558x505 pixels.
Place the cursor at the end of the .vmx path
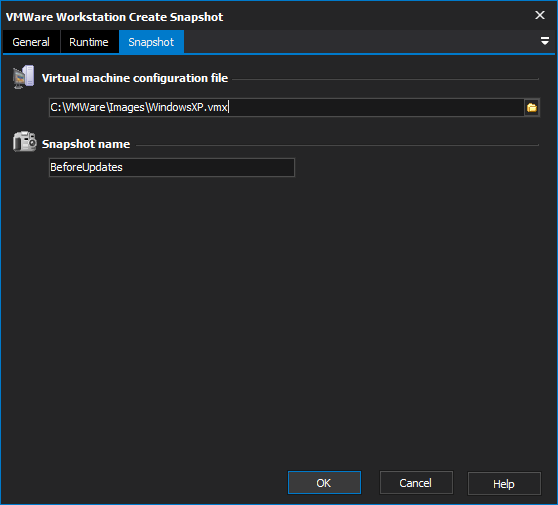[x=228, y=107]
